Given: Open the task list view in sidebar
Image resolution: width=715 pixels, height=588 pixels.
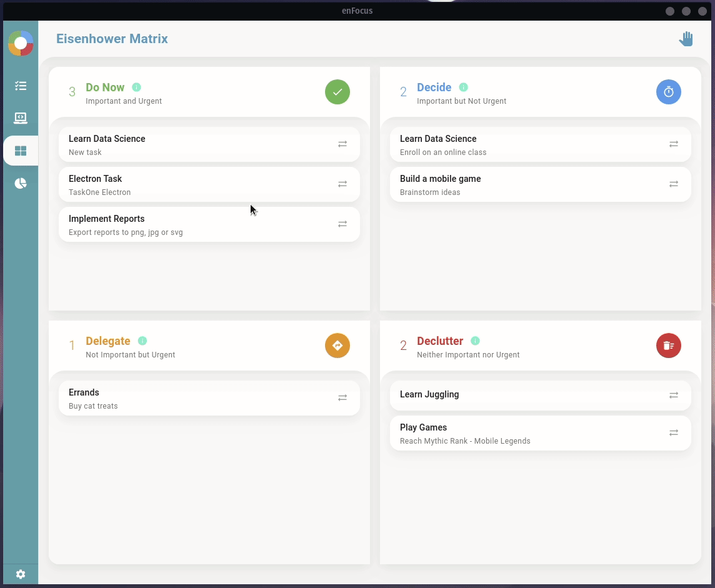Looking at the screenshot, I should tap(21, 86).
